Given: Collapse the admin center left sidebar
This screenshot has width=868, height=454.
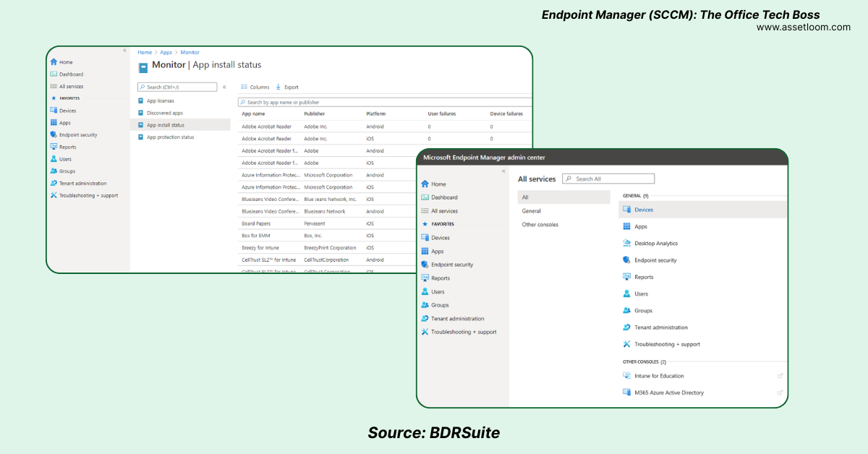Looking at the screenshot, I should point(503,171).
